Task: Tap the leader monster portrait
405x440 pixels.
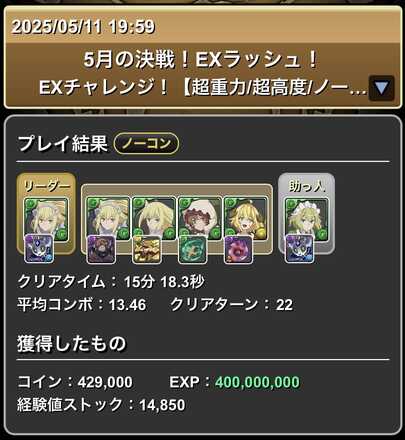Action: [46, 219]
